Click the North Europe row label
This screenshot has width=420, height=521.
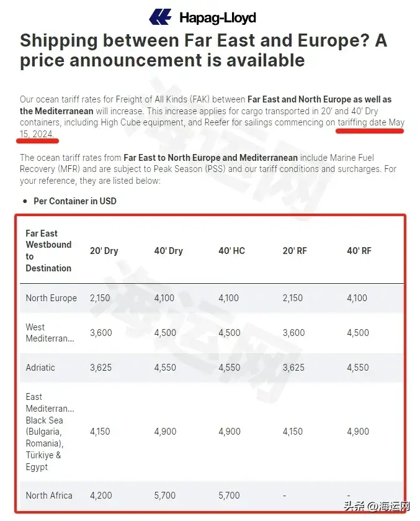51,298
